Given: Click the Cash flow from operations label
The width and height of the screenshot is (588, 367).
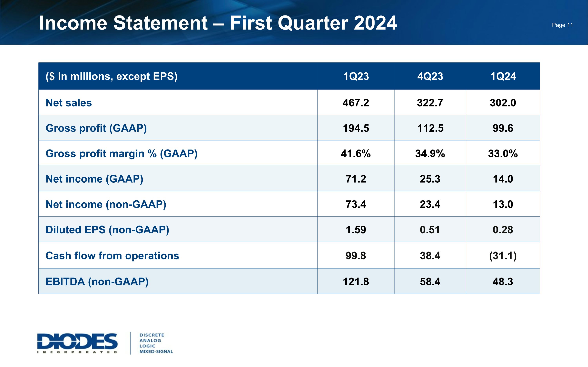Looking at the screenshot, I should pos(112,256).
